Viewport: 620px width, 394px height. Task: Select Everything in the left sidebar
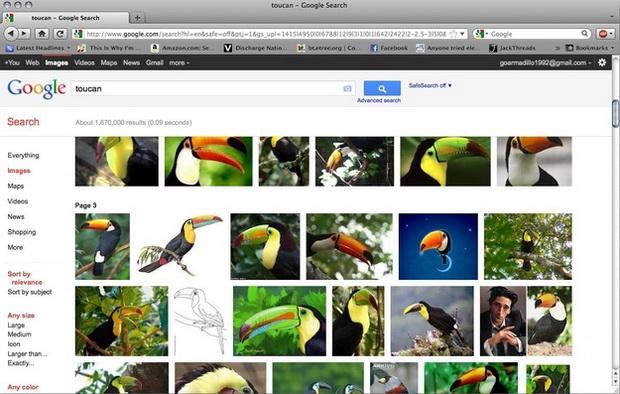(x=23, y=155)
